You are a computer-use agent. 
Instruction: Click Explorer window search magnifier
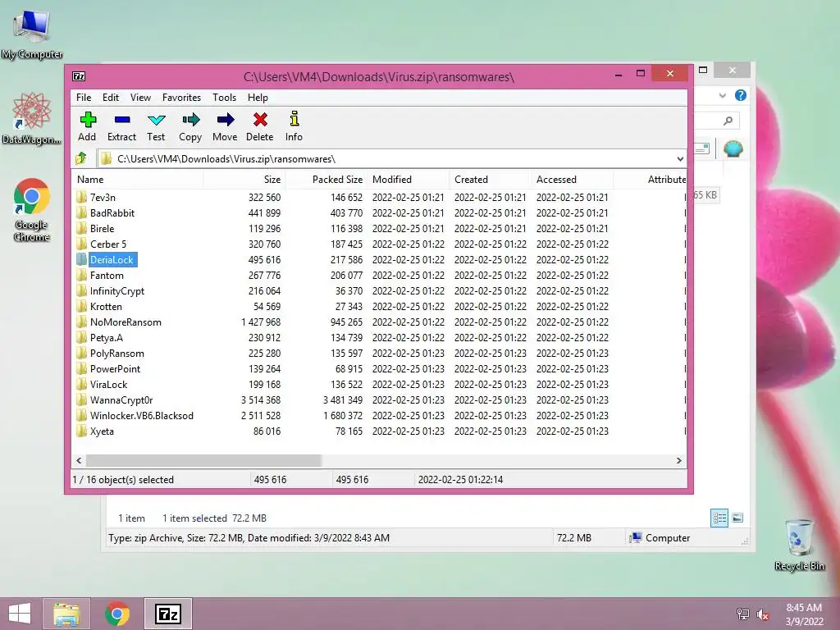pos(728,121)
